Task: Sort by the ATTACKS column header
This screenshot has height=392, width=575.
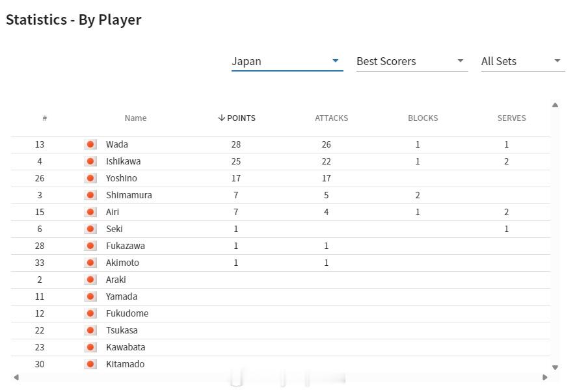Action: 332,118
